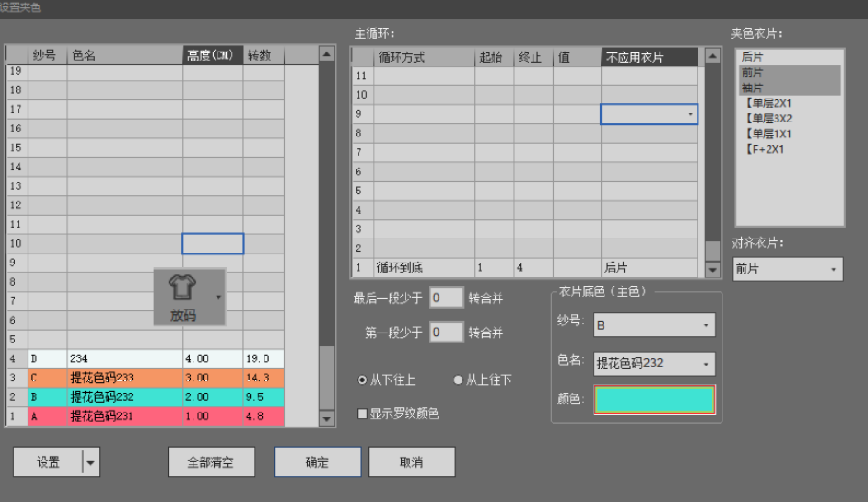This screenshot has width=868, height=502.
Task: Enable 显示罗纹颜色 checkbox
Action: point(362,413)
